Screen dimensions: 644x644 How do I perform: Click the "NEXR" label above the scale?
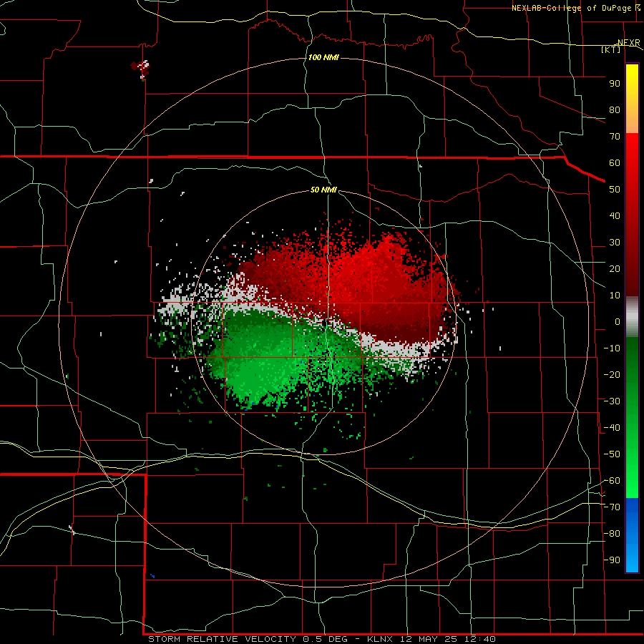[x=629, y=43]
